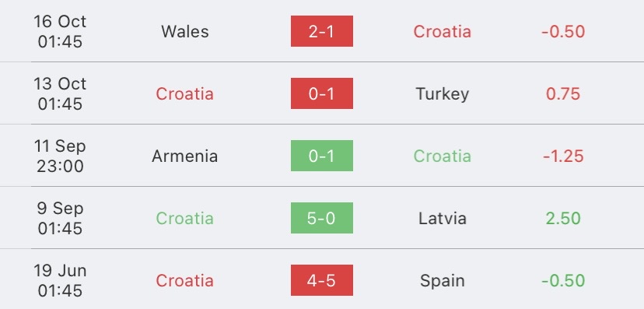Image resolution: width=644 pixels, height=309 pixels.
Task: Select the -1.25 handicap value
Action: pyautogui.click(x=563, y=156)
